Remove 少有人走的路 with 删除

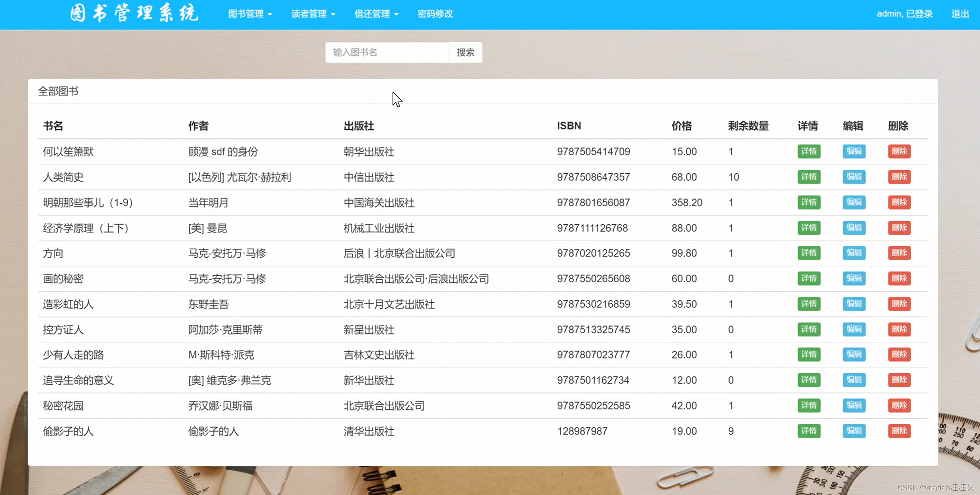click(899, 354)
